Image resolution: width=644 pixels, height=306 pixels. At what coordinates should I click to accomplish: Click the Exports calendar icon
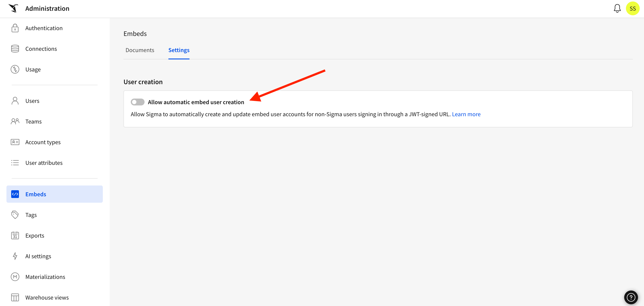tap(15, 235)
